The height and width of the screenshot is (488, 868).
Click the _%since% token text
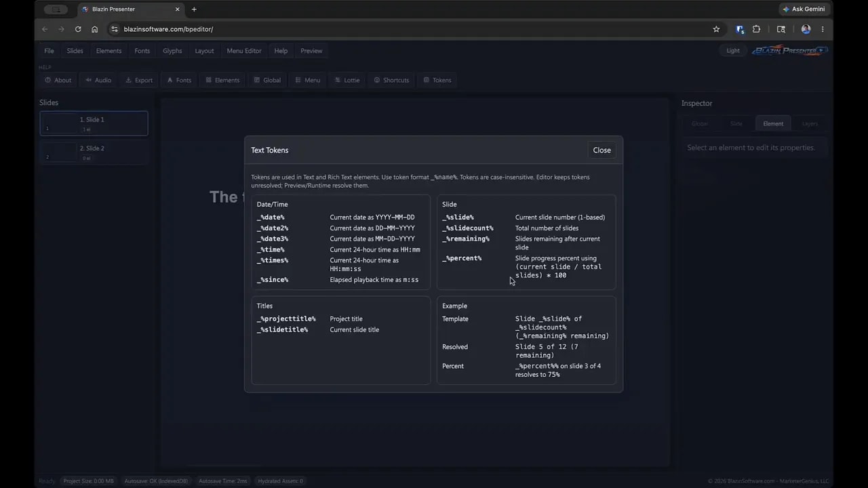273,280
